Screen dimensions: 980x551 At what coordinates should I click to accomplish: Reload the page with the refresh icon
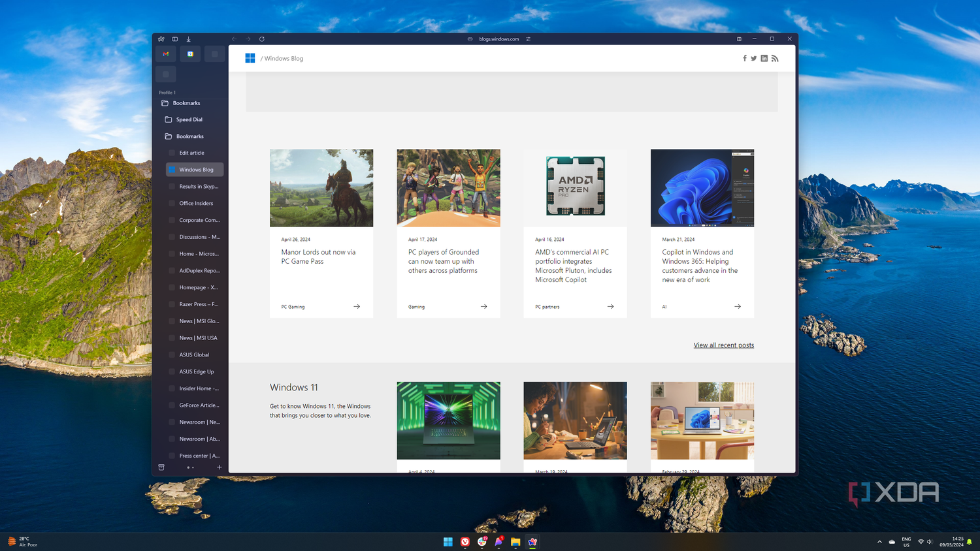pyautogui.click(x=262, y=39)
